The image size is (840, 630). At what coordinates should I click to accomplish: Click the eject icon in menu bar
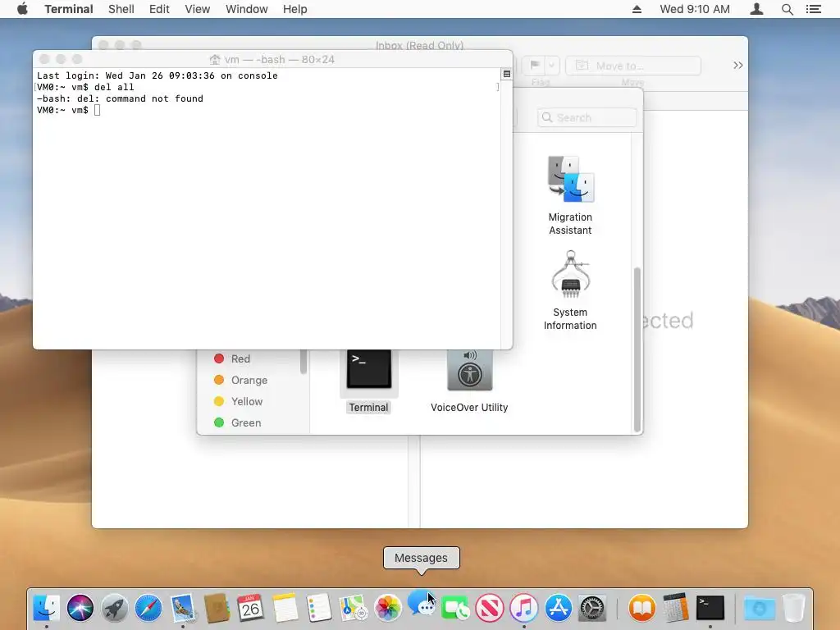click(x=637, y=9)
